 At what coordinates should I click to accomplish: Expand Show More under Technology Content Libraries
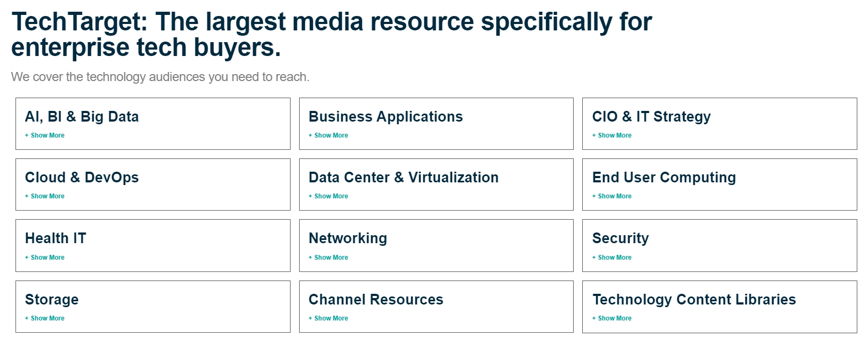612,318
